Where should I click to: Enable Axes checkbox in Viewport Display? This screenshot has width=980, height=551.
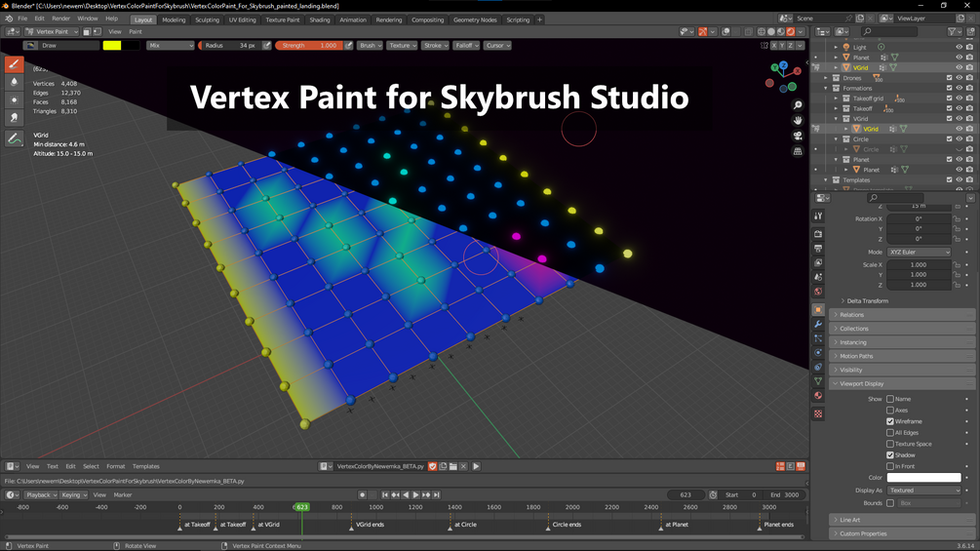click(x=890, y=410)
